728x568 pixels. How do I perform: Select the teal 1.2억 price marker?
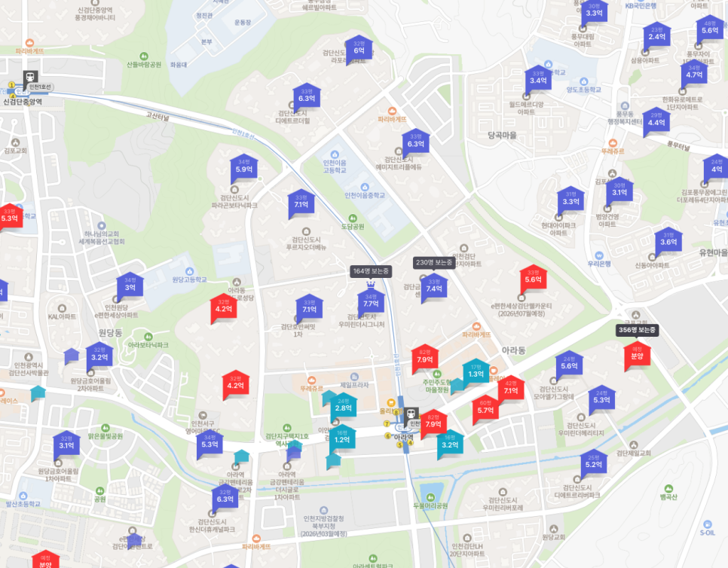tap(341, 438)
